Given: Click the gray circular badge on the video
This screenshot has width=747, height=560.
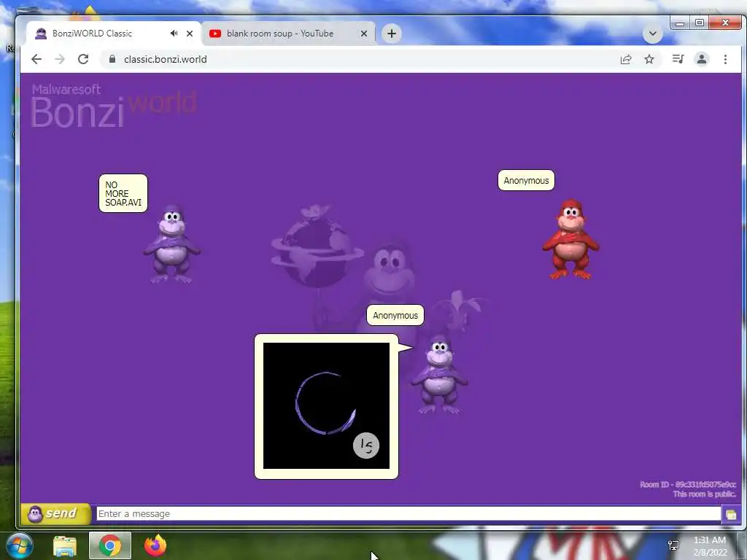Looking at the screenshot, I should pyautogui.click(x=366, y=446).
